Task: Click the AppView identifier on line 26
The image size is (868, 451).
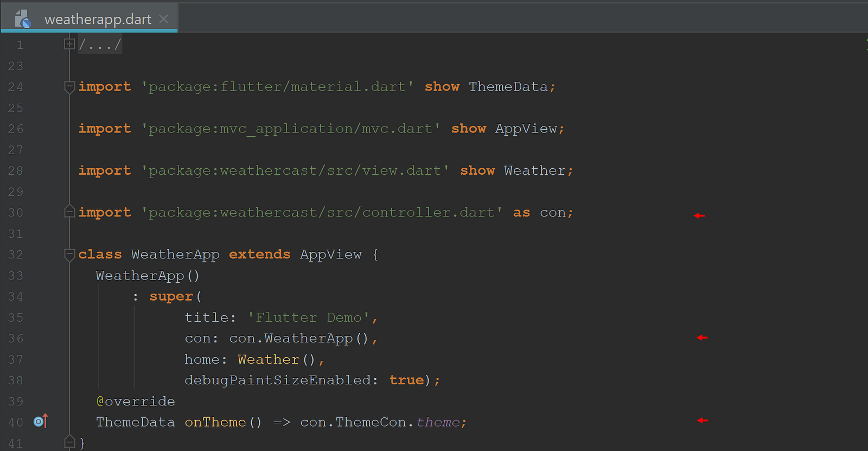Action: coord(526,129)
